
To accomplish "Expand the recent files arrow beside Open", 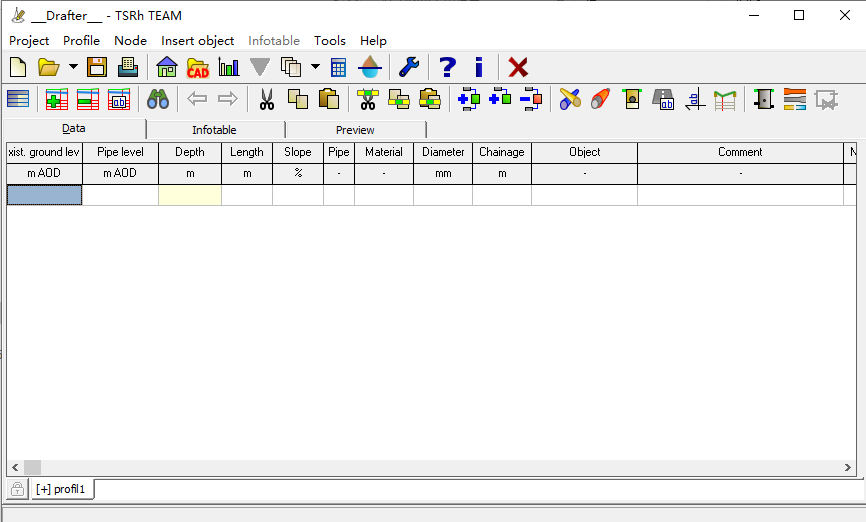I will [73, 67].
